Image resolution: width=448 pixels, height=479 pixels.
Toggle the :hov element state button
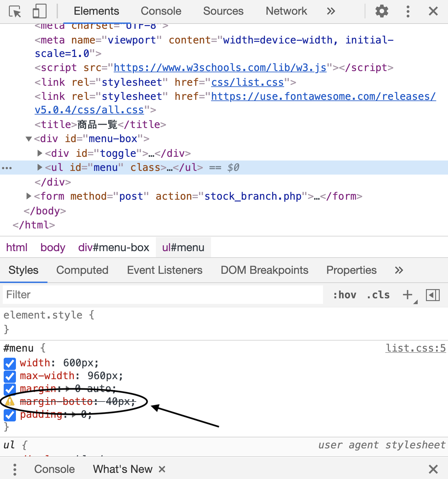[x=344, y=295]
